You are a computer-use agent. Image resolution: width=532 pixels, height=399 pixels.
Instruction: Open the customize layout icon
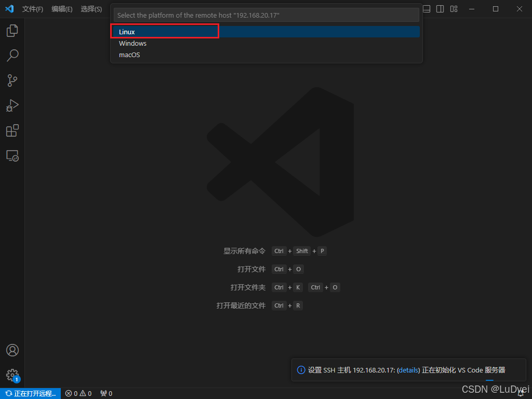[454, 9]
